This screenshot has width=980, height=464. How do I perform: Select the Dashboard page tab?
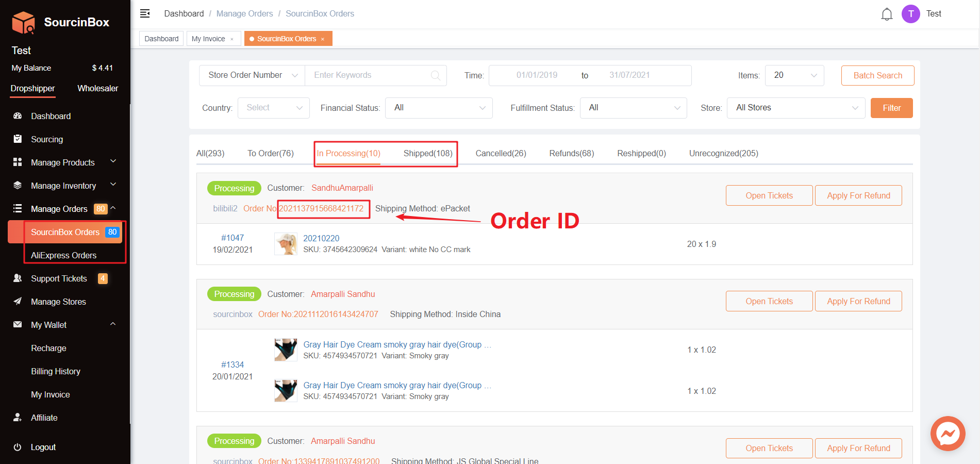pos(161,39)
